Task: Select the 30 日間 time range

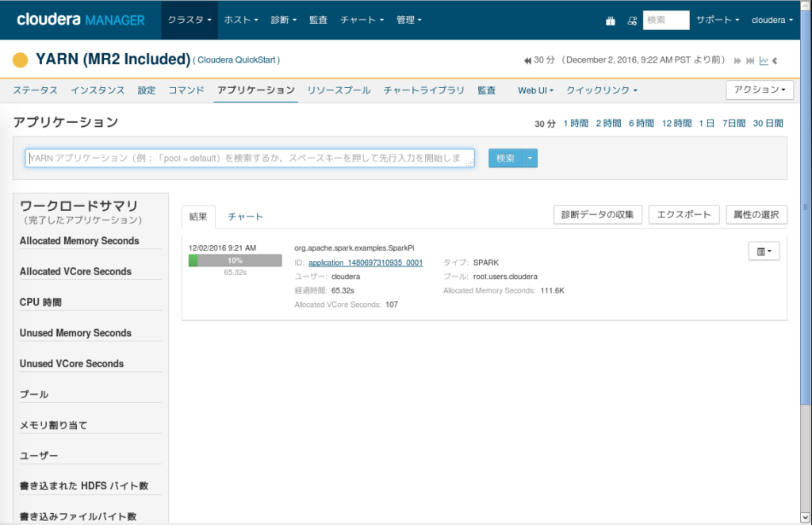Action: coord(768,123)
